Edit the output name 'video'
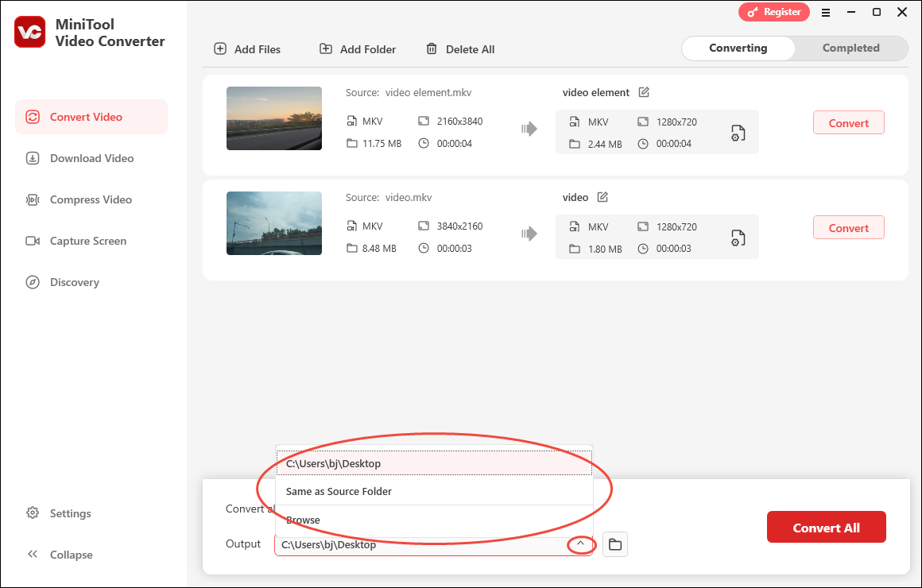 click(602, 197)
